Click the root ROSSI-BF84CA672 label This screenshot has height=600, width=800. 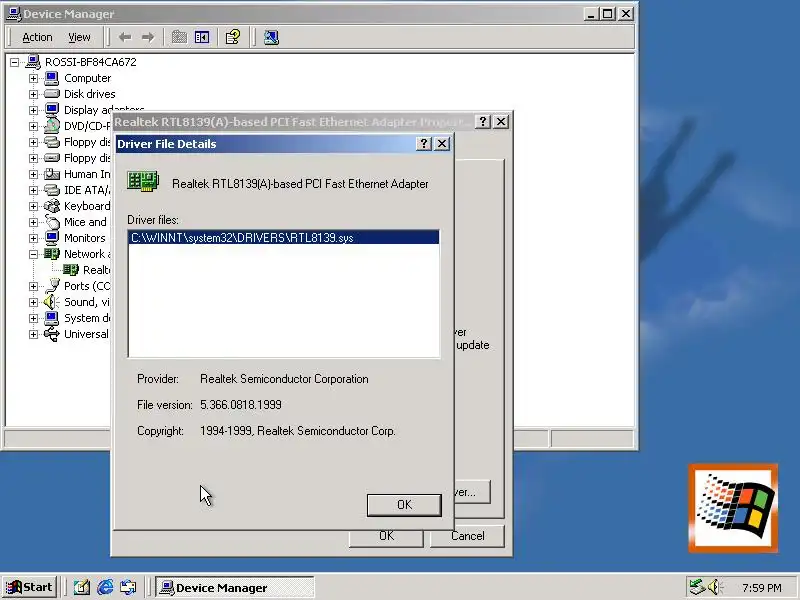(91, 62)
